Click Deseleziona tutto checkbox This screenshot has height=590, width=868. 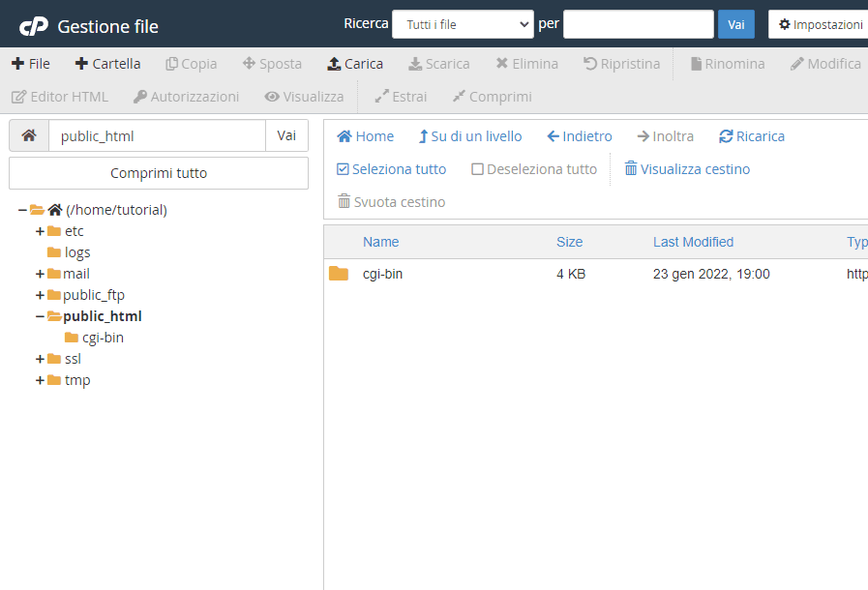[x=534, y=169]
